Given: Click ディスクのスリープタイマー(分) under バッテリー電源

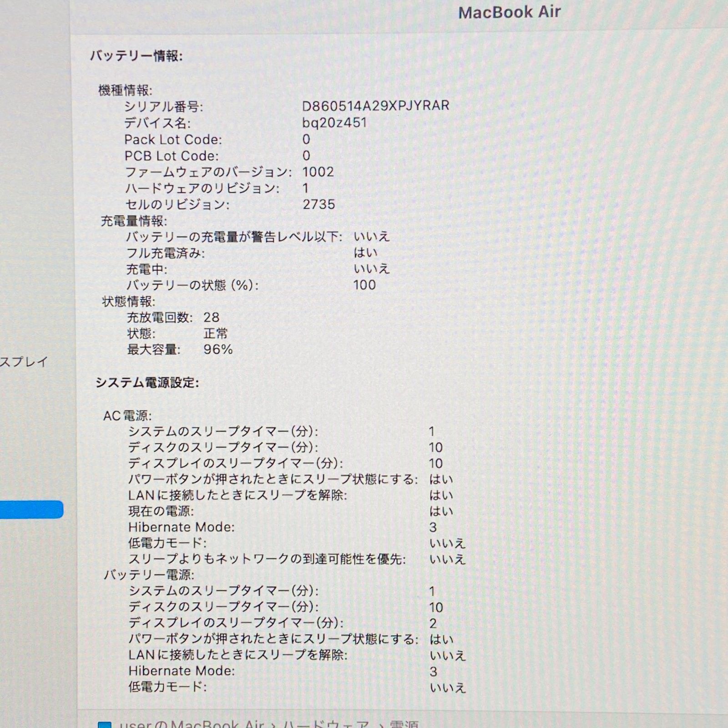Looking at the screenshot, I should [x=223, y=607].
